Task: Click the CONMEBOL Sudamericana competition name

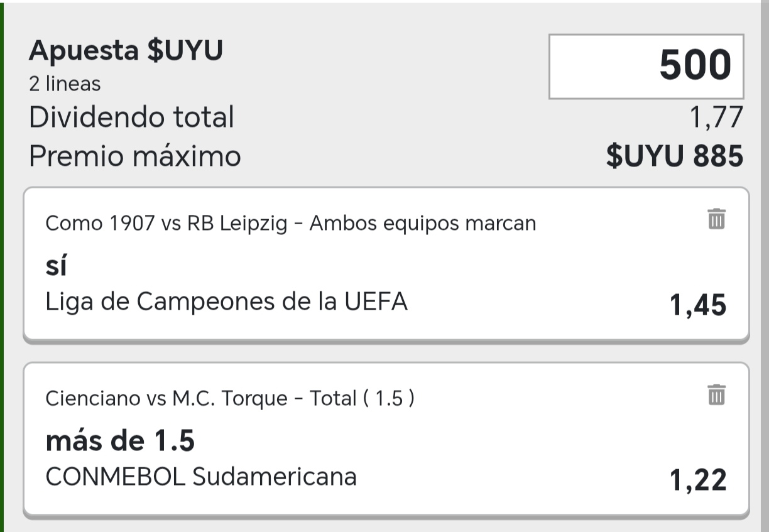Action: pos(201,477)
